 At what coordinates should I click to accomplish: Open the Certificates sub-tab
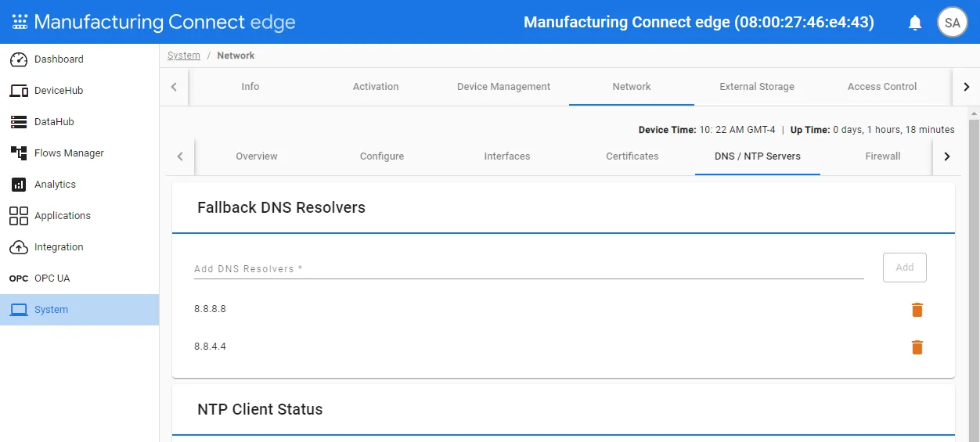tap(632, 156)
